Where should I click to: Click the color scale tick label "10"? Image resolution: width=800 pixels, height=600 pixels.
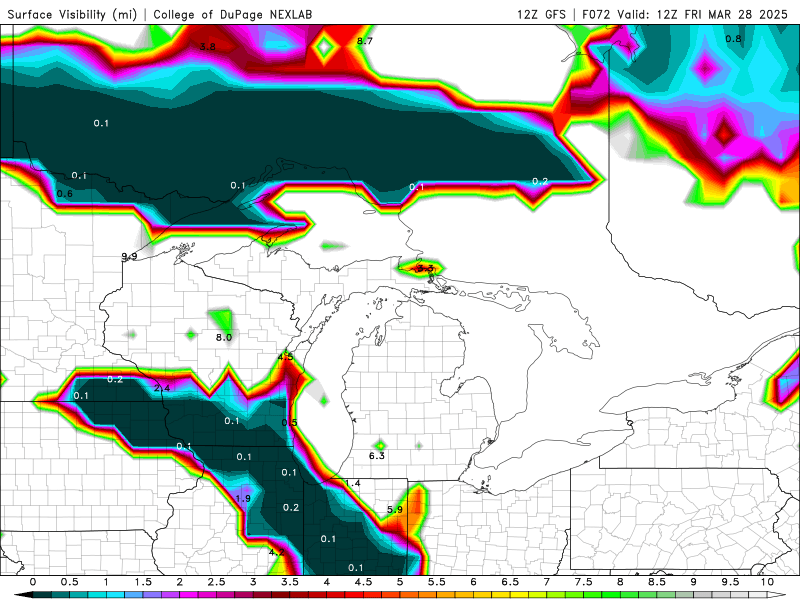point(767,582)
